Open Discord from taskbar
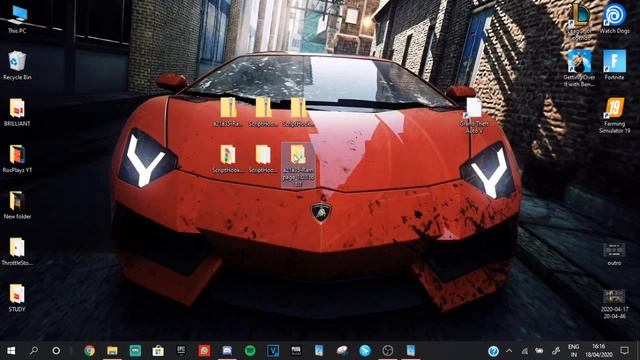Screen dimensions: 640x360 (x=227, y=350)
